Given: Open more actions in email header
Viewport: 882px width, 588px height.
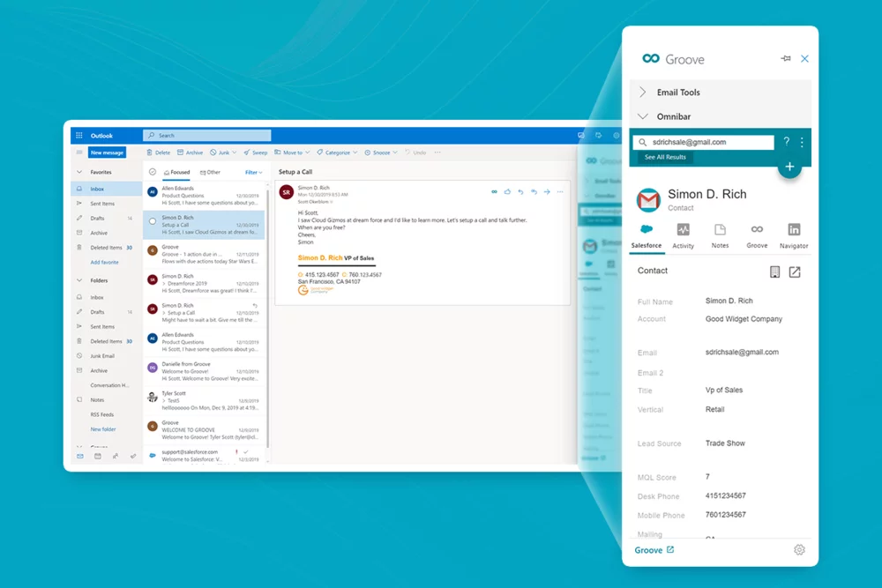Looking at the screenshot, I should [x=560, y=191].
